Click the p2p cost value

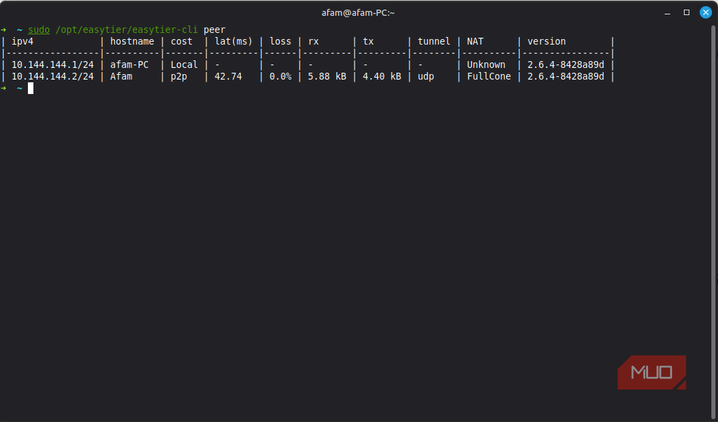(x=179, y=76)
